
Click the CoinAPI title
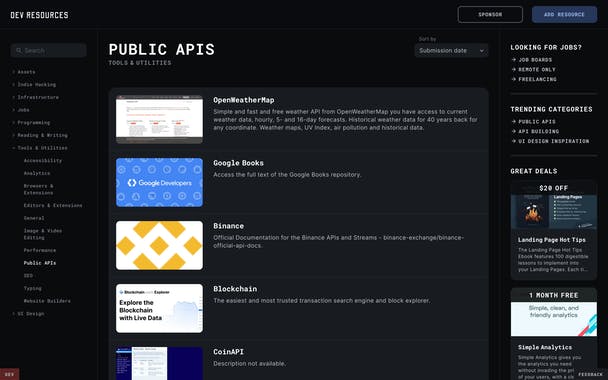[228, 352]
